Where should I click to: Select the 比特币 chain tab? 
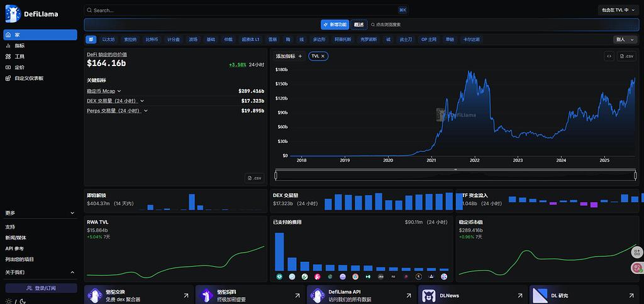[x=152, y=39]
